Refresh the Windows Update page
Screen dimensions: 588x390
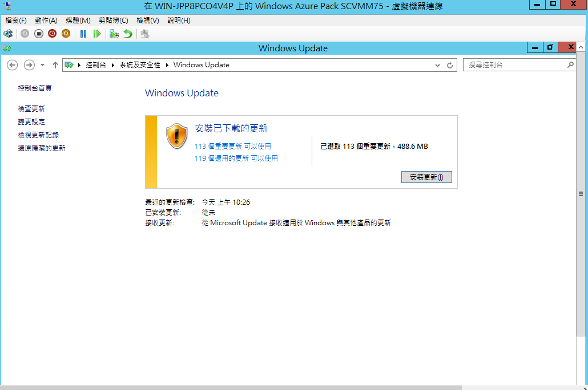(450, 65)
